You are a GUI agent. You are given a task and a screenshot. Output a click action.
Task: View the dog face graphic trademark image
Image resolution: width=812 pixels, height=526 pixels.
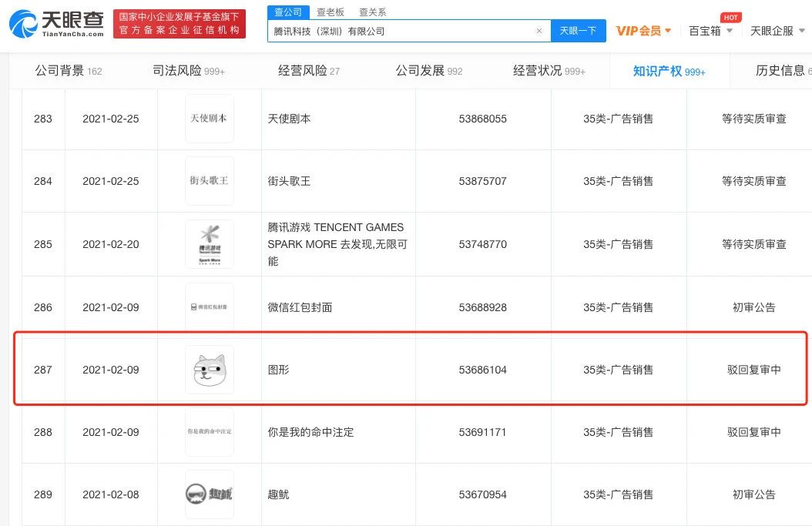pyautogui.click(x=210, y=370)
